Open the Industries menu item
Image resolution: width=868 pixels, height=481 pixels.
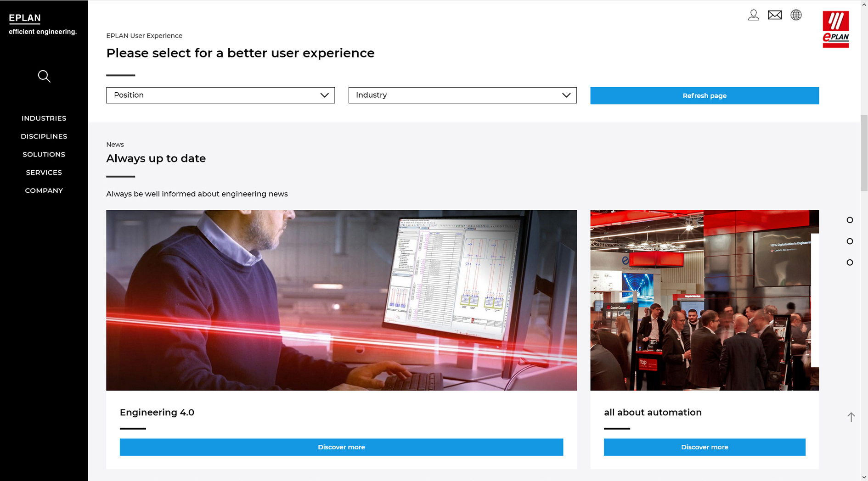pyautogui.click(x=44, y=118)
